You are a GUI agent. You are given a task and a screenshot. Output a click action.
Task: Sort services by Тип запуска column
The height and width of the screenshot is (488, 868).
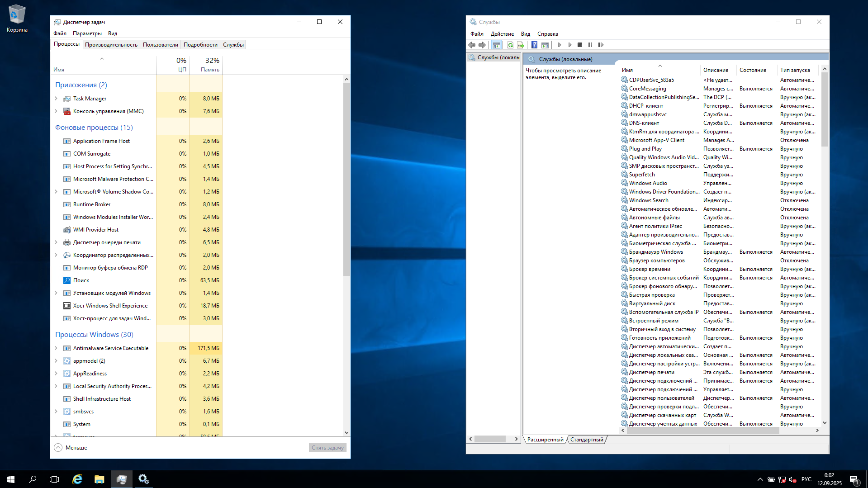click(798, 70)
